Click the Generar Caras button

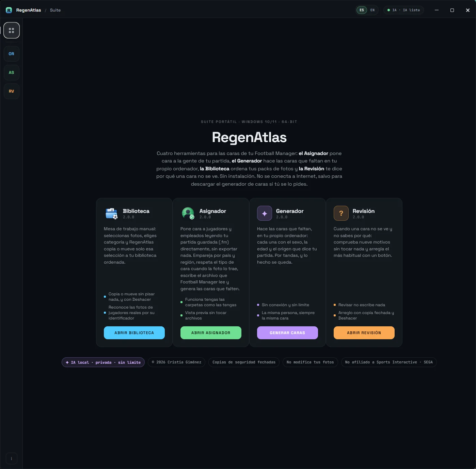click(x=287, y=333)
